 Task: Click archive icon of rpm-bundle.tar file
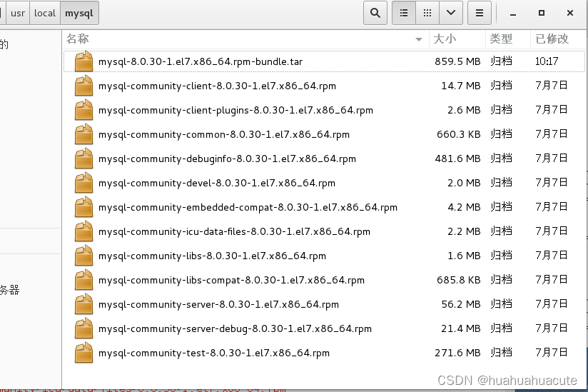83,61
